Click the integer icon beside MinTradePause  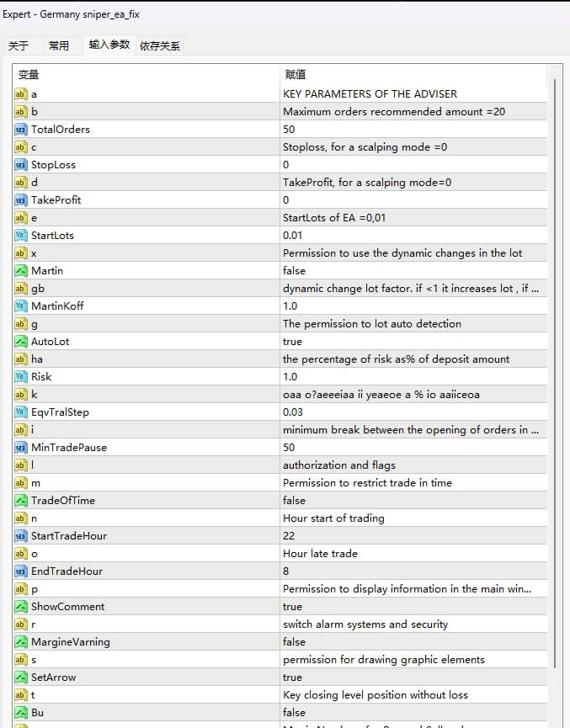21,448
